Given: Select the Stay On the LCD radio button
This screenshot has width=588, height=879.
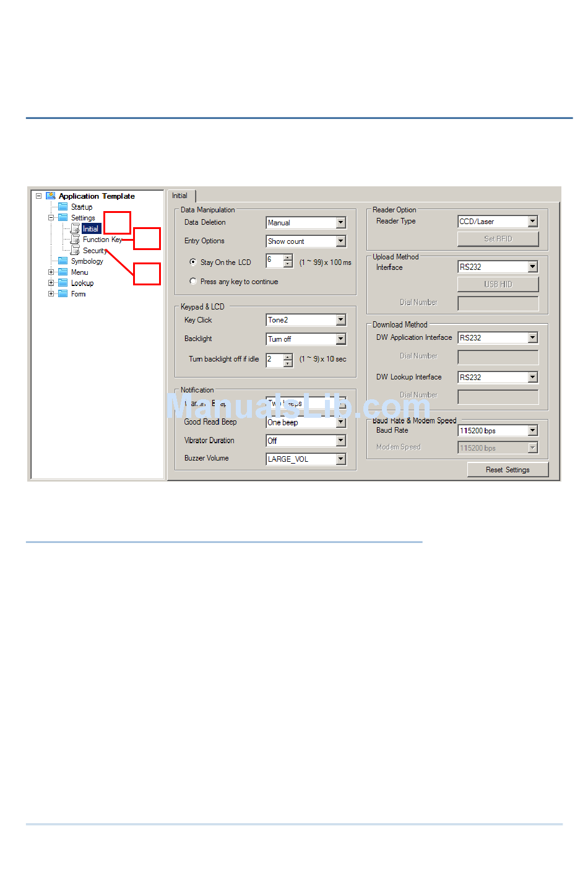Looking at the screenshot, I should 193,262.
